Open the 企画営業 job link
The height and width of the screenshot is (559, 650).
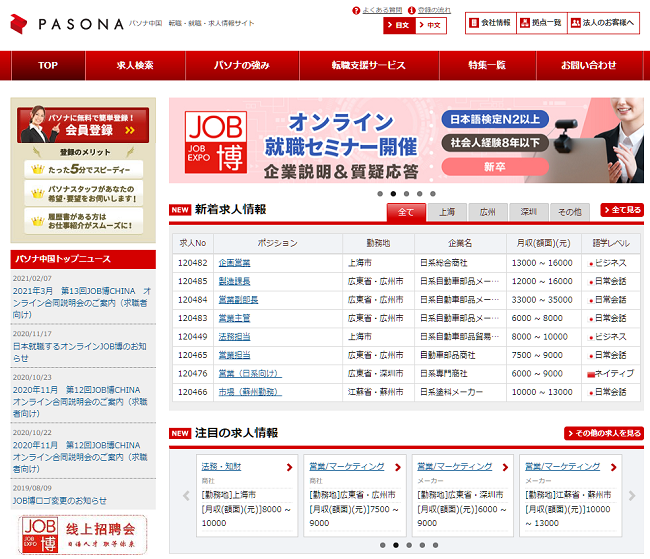point(235,263)
